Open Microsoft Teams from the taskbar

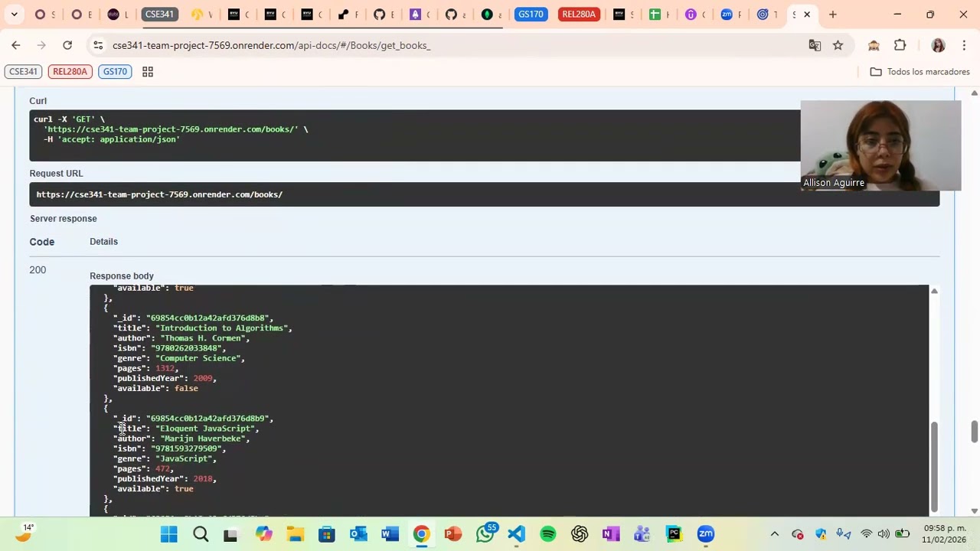click(642, 534)
